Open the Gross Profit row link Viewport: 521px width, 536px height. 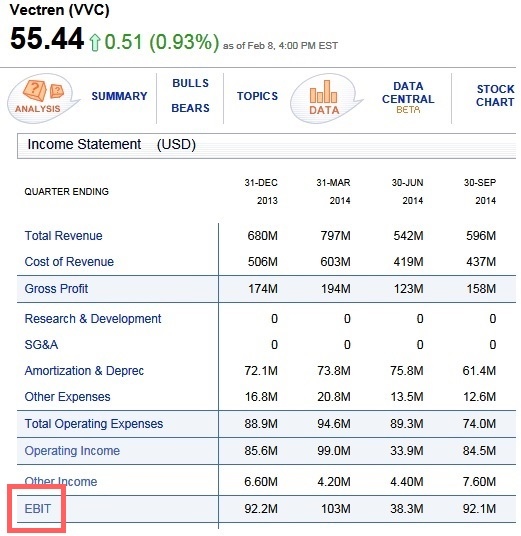[56, 289]
